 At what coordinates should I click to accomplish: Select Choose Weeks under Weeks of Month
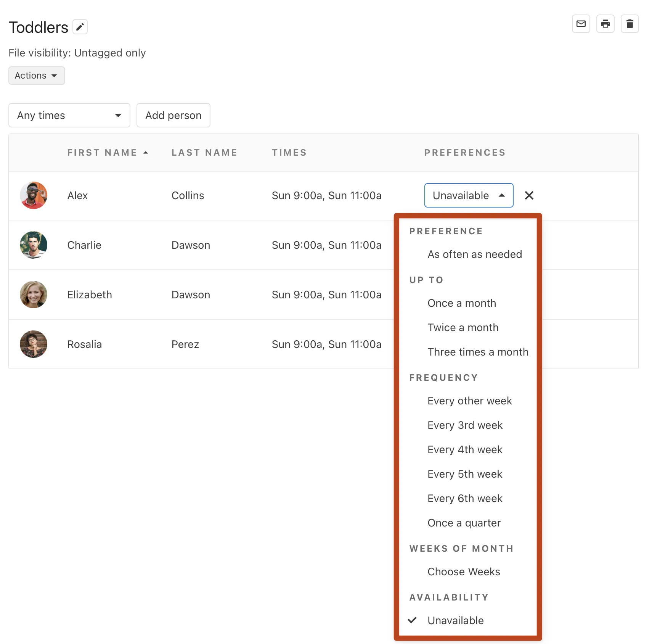464,572
